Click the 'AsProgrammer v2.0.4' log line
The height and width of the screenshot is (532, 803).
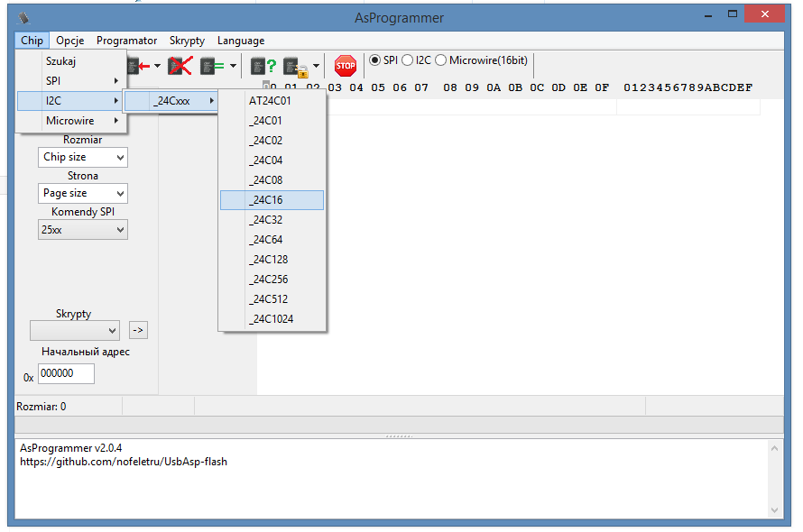(x=70, y=448)
